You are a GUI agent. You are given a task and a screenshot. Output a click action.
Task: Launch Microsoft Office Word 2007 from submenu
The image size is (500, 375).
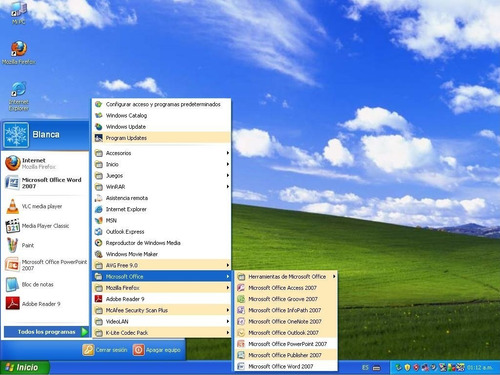[x=286, y=366]
